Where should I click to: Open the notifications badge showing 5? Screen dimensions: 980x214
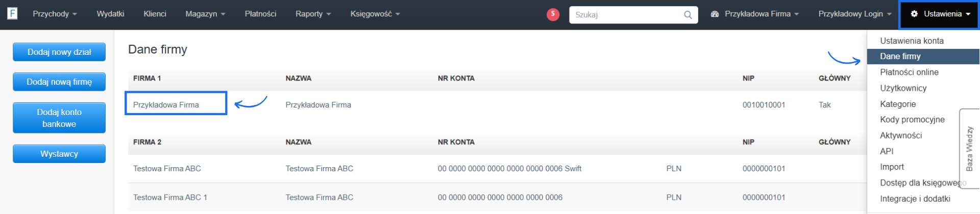tap(553, 14)
